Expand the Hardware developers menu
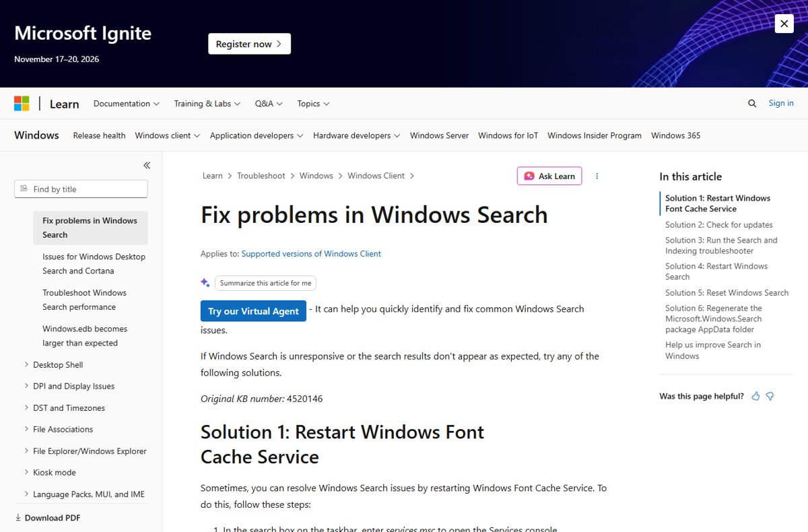 357,135
